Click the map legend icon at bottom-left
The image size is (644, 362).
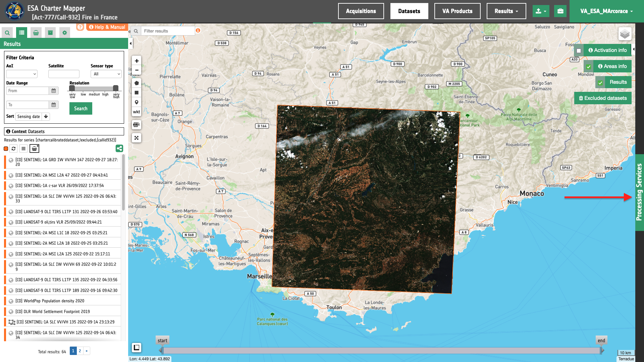[x=137, y=348]
